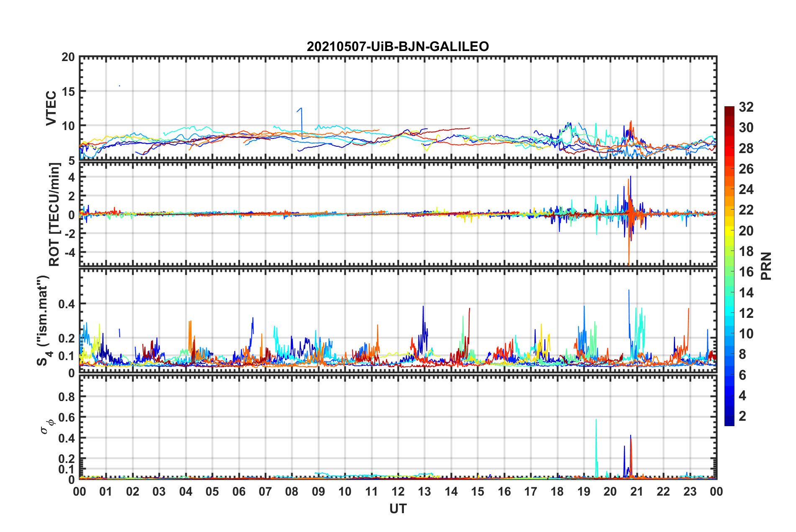Click colorbar tick label 22
Screen dimensions: 796x532
pyautogui.click(x=746, y=210)
